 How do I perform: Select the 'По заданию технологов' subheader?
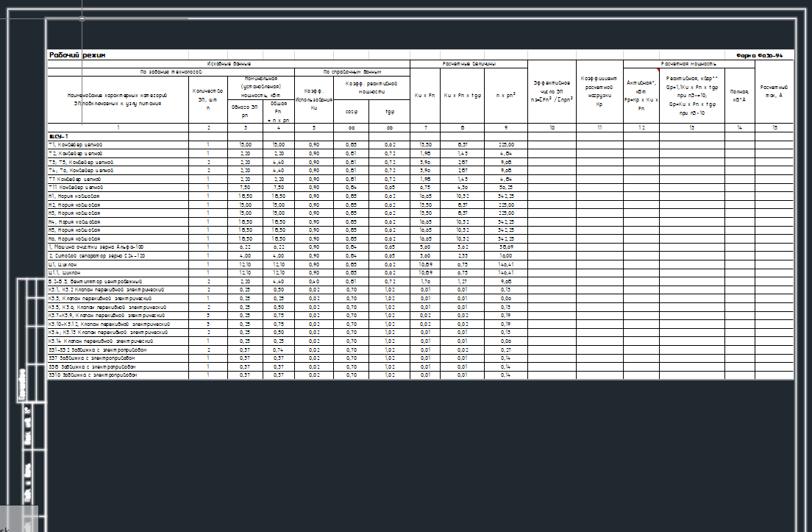(171, 72)
